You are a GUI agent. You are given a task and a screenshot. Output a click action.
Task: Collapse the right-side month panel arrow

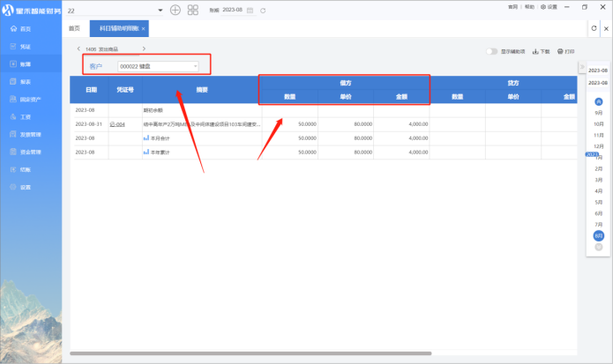pos(581,69)
